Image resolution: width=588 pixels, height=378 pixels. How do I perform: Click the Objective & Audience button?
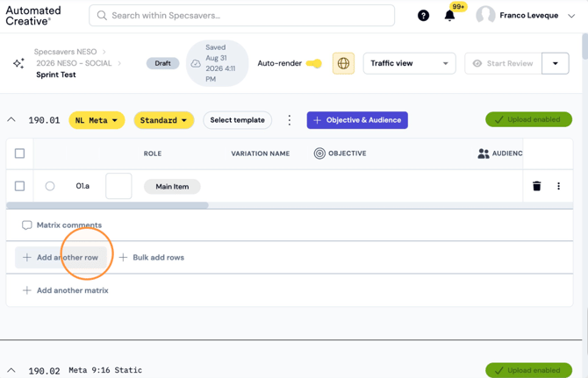pos(357,120)
